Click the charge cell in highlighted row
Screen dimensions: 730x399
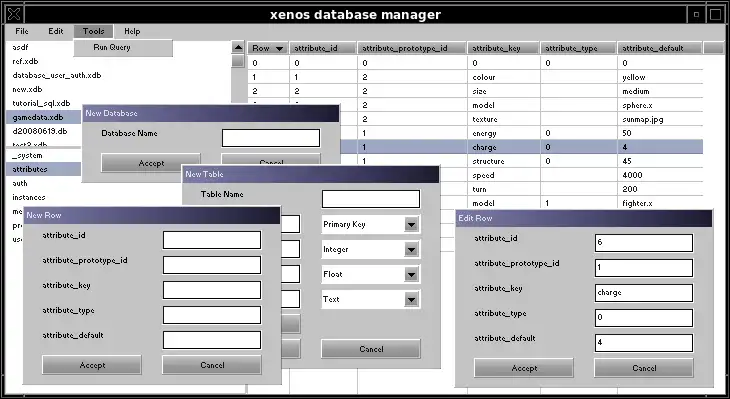pyautogui.click(x=504, y=147)
